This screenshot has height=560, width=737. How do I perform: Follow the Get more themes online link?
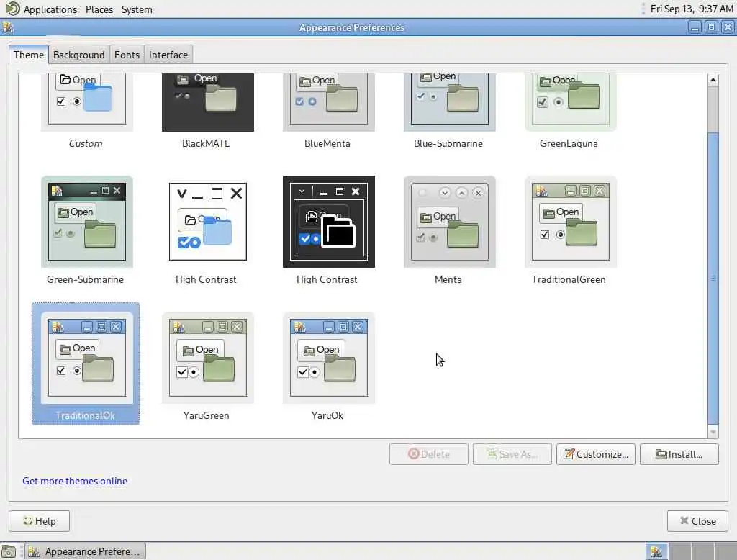[75, 481]
